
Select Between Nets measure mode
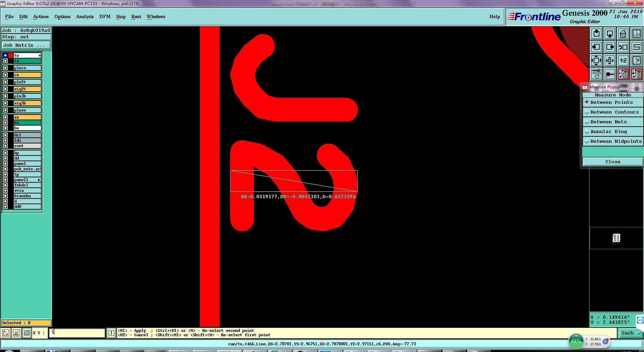613,122
